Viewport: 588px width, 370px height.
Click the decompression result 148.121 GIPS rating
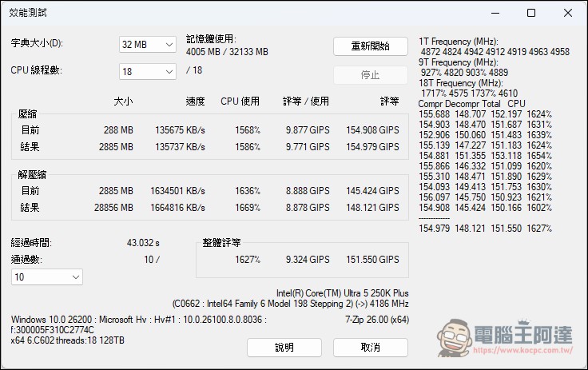(x=372, y=208)
